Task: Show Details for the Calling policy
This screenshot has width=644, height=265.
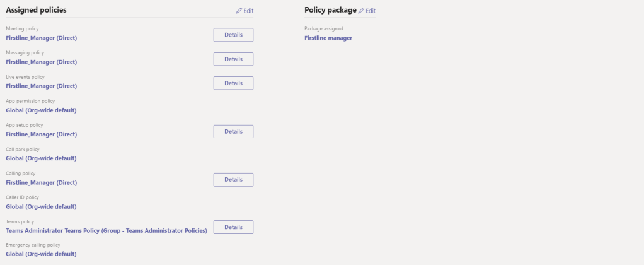Action: coord(233,179)
